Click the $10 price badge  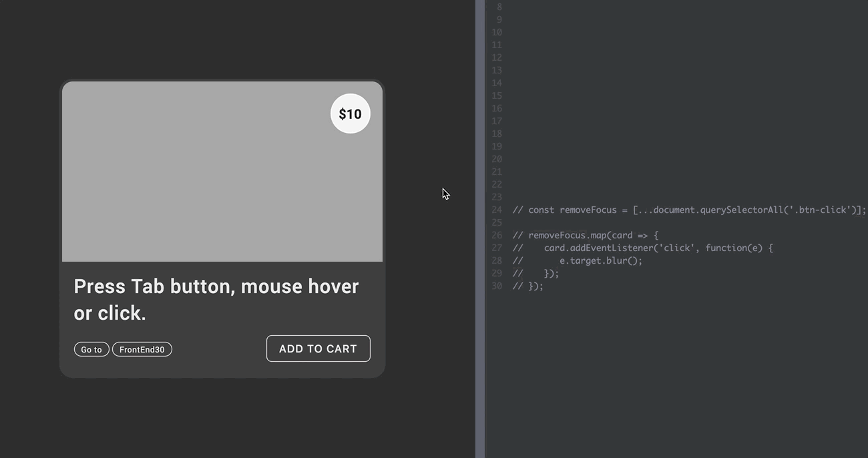[350, 113]
